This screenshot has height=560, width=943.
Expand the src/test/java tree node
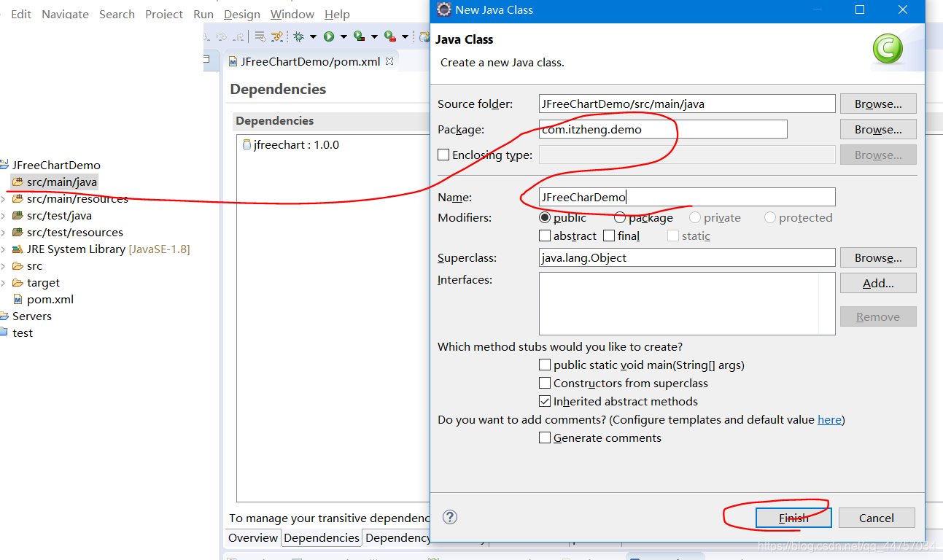tap(4, 215)
